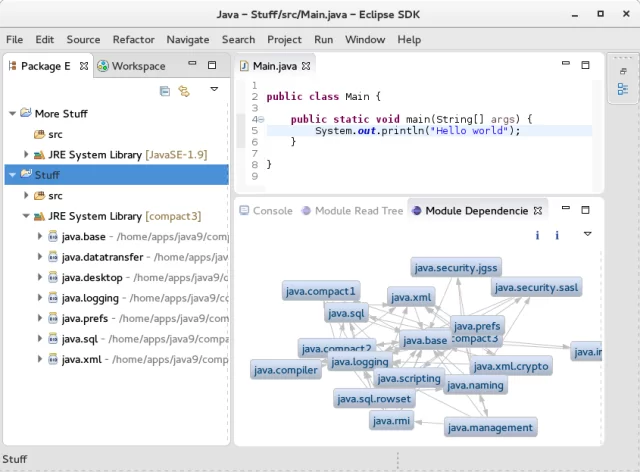Click Collapse All icon in Package Explorer

point(165,91)
